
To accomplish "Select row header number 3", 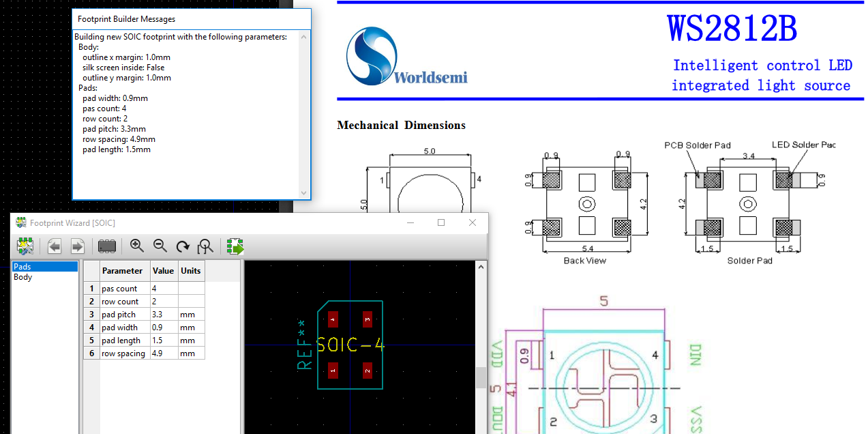I will (91, 315).
